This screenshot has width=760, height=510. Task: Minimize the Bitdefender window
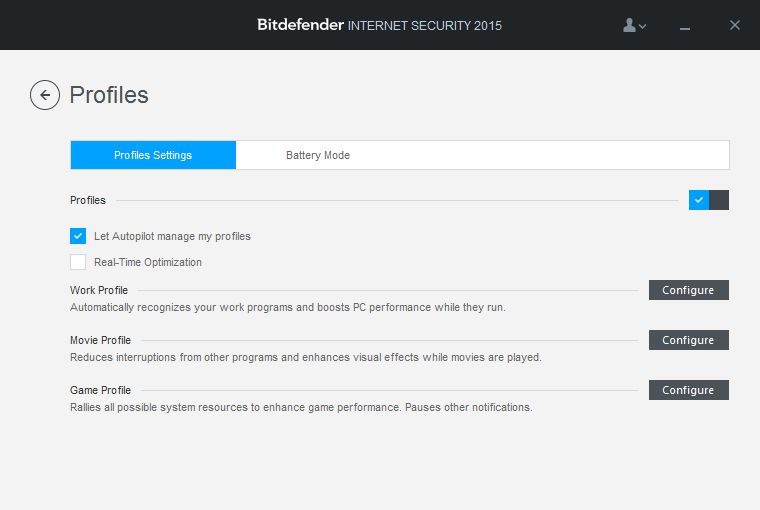(x=684, y=28)
